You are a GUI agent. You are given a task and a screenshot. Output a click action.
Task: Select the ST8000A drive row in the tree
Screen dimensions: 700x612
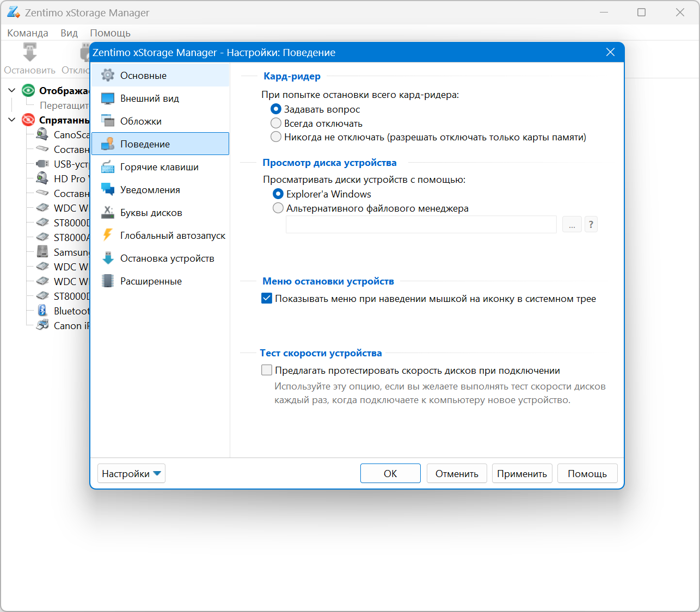point(63,237)
